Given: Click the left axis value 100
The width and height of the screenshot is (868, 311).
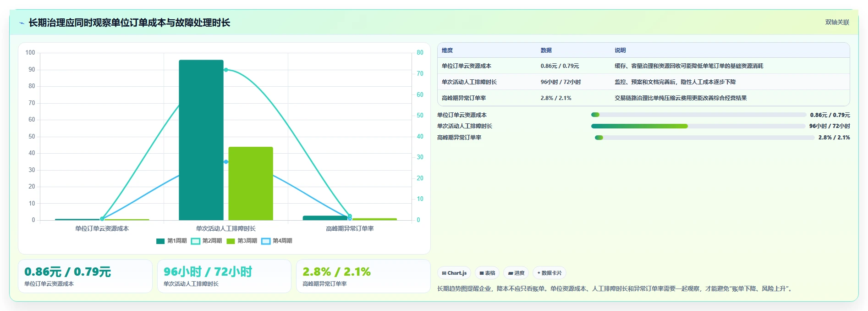Looking at the screenshot, I should (30, 53).
